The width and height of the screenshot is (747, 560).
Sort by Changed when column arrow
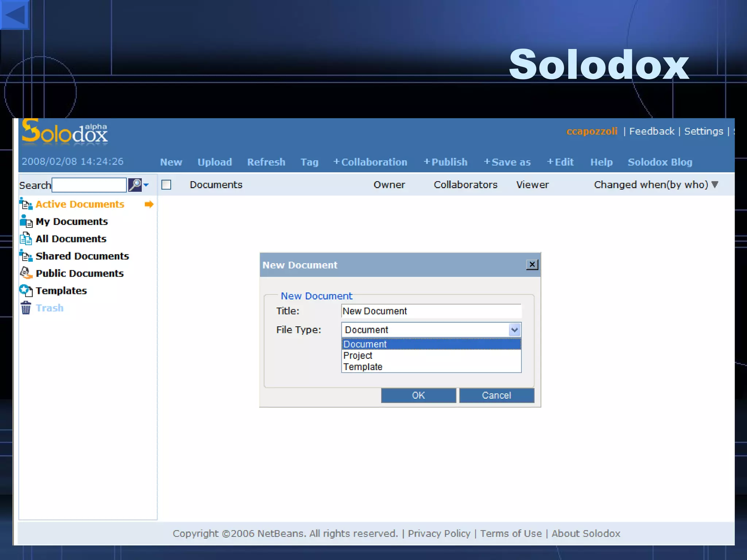pos(715,184)
